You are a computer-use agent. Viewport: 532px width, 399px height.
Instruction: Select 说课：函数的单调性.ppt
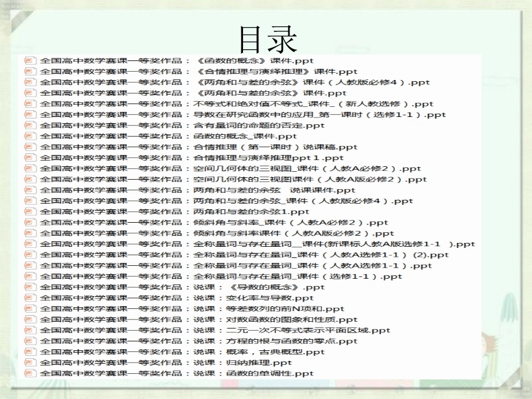click(x=177, y=374)
